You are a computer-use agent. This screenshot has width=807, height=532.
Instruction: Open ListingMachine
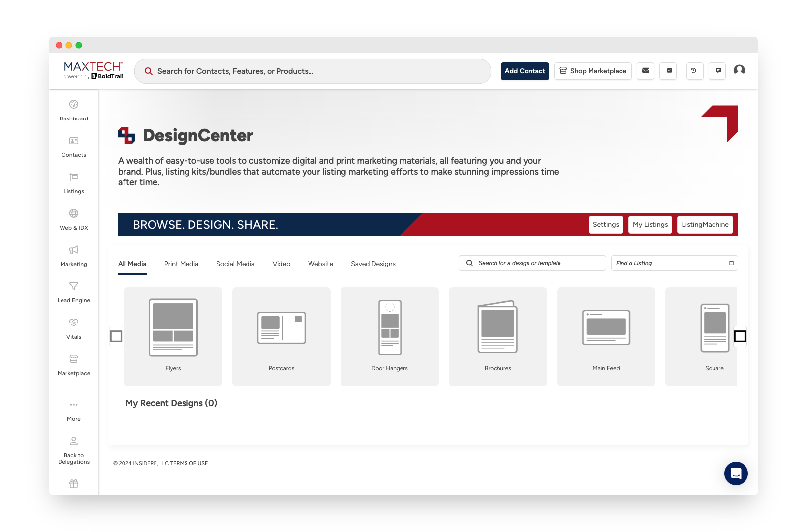point(705,224)
